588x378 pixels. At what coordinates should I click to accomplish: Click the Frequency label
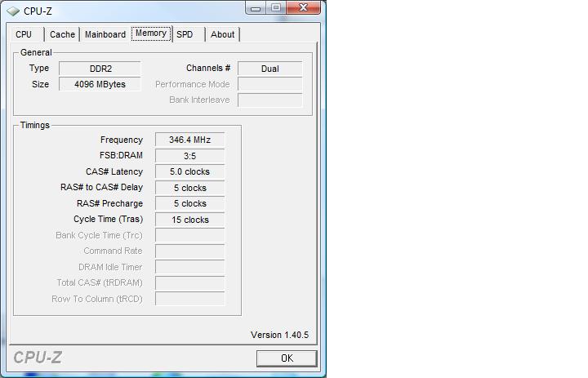pos(122,140)
